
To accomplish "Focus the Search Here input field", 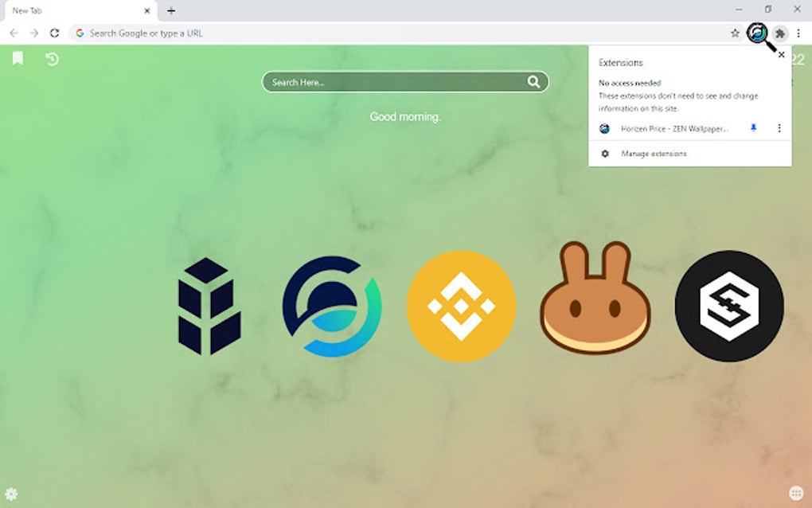I will point(405,82).
